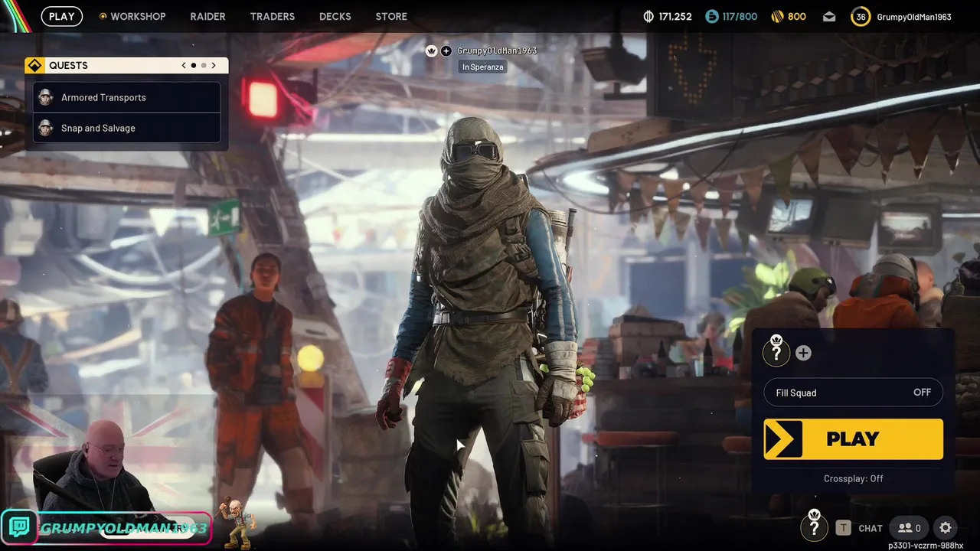The height and width of the screenshot is (551, 980).
Task: Open the STORE tab
Action: 391,16
